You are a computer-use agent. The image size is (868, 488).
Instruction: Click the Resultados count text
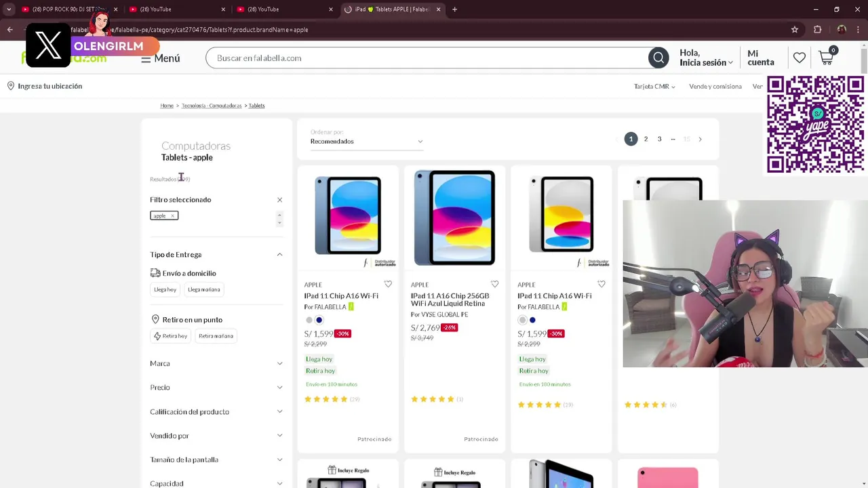(170, 179)
